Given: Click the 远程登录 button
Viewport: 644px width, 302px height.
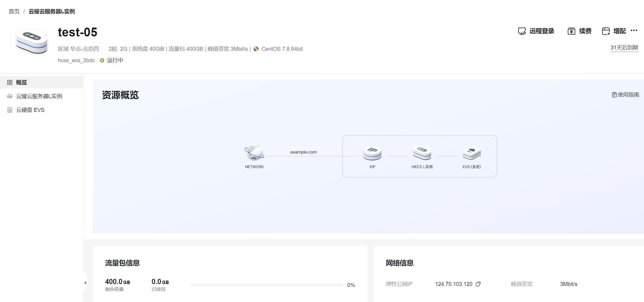Looking at the screenshot, I should pyautogui.click(x=536, y=31).
